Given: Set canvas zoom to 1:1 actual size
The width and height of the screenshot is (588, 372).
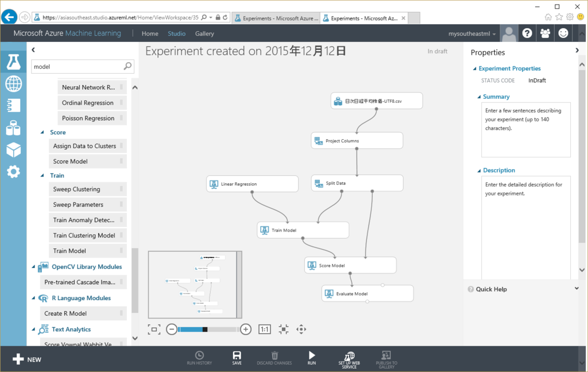Looking at the screenshot, I should [264, 329].
